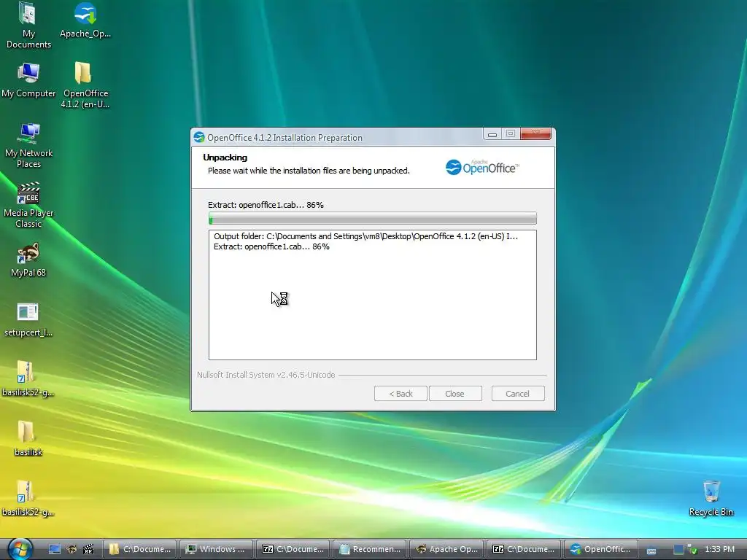Open My Computer on the desktop
The height and width of the screenshot is (560, 747).
(28, 80)
